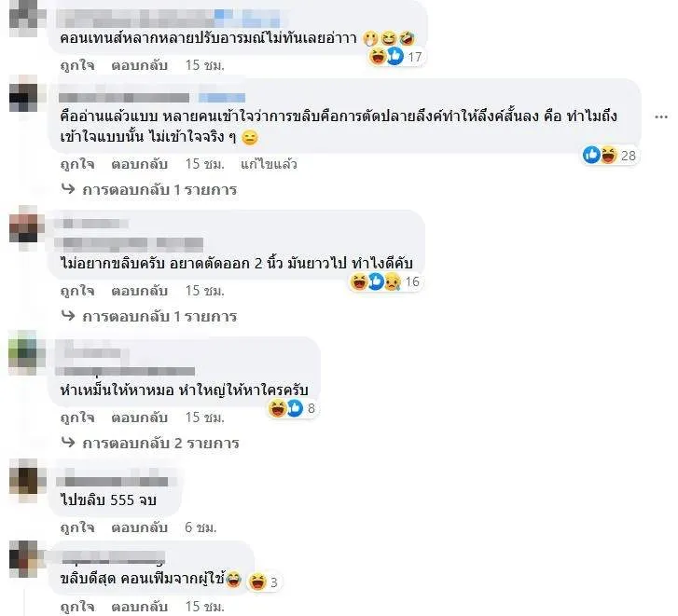Click 'ตอบกลับ' under the second comment
This screenshot has height=616, width=678.
(x=139, y=164)
